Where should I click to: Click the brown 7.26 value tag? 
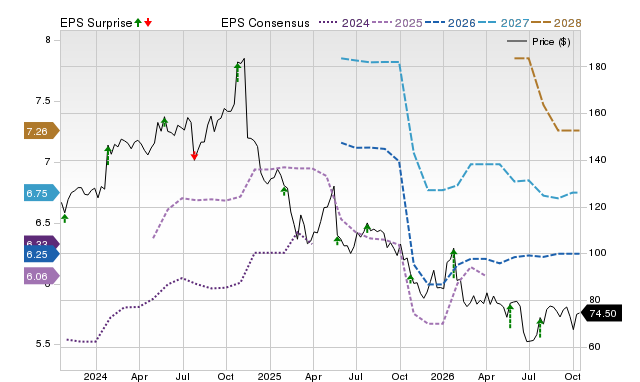[42, 131]
